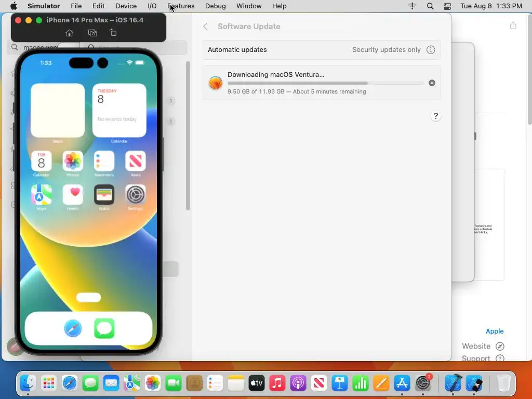Screen dimensions: 532x399
Task: Open the Apple menu
Action: (14, 6)
